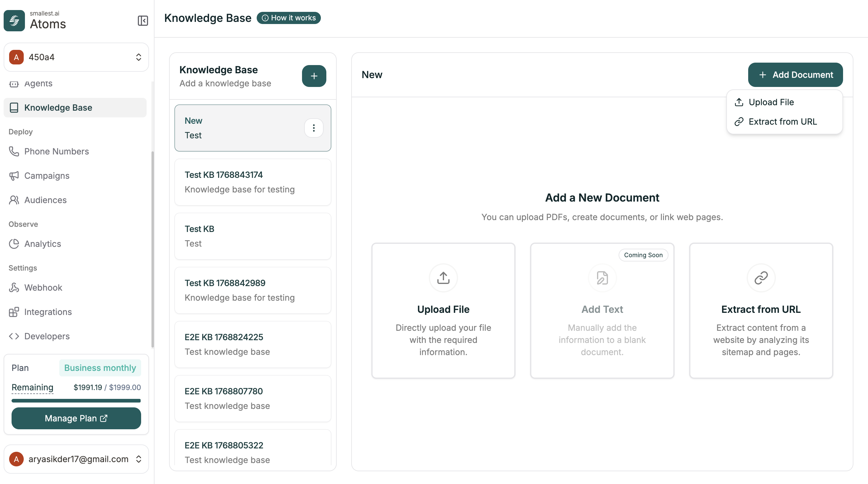Click the Manage Plan button
Screen dimensions: 868x484
coord(76,418)
